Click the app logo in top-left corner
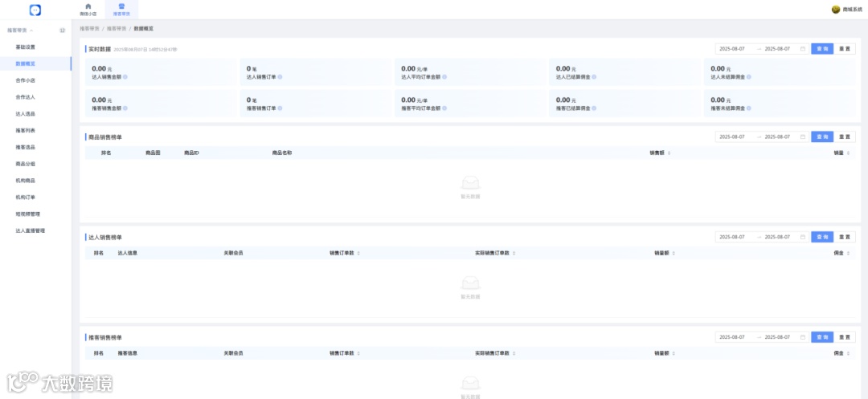Viewport: 868px width, 399px height. point(35,10)
